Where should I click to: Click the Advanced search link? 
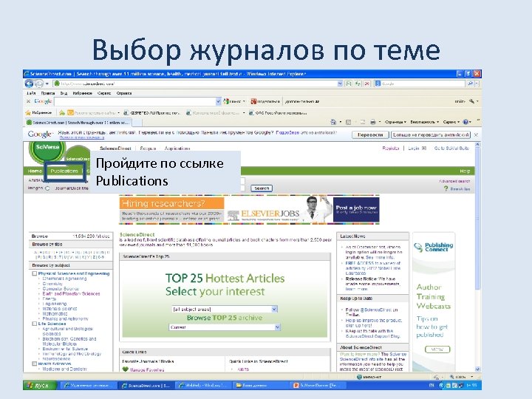pos(454,181)
